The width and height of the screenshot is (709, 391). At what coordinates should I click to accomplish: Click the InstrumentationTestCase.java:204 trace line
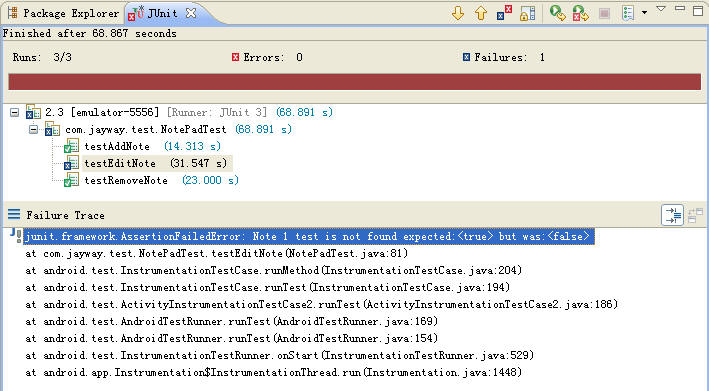tap(274, 270)
